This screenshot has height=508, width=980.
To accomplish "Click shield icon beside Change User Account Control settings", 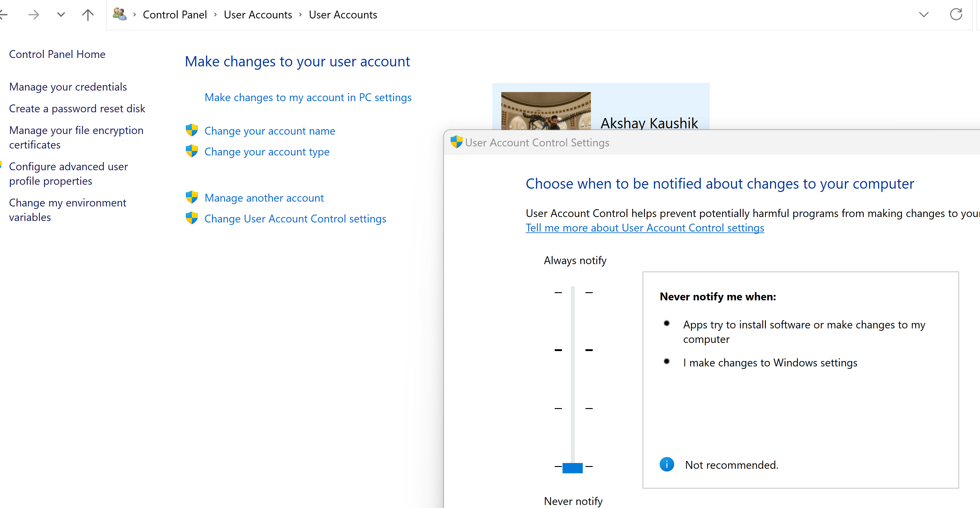I will coord(192,218).
